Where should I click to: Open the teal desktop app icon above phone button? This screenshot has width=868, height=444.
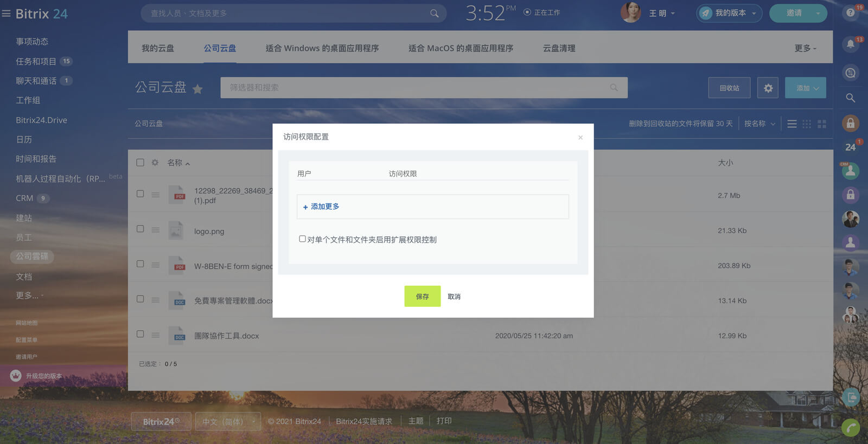pyautogui.click(x=851, y=397)
